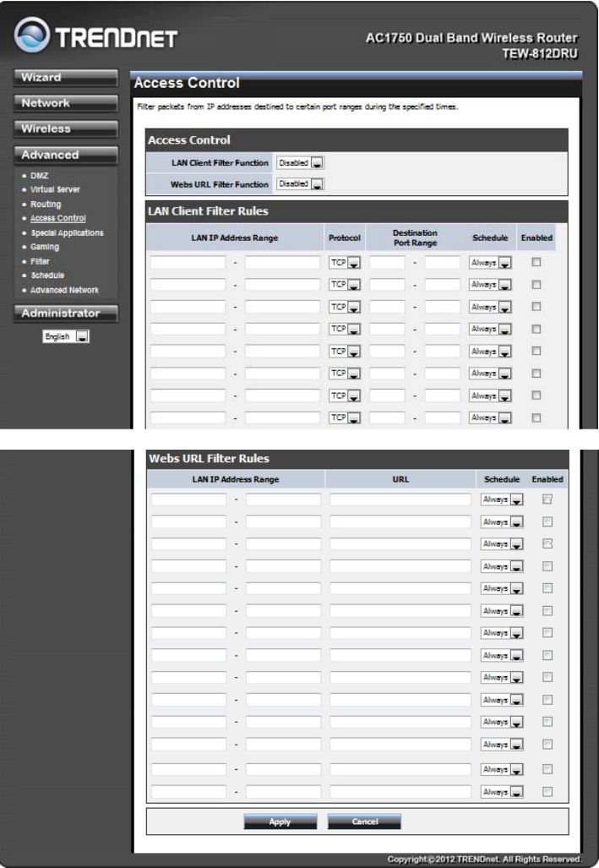Open the Always schedule dropdown in first LAN rule
The width and height of the screenshot is (599, 868).
[x=490, y=262]
